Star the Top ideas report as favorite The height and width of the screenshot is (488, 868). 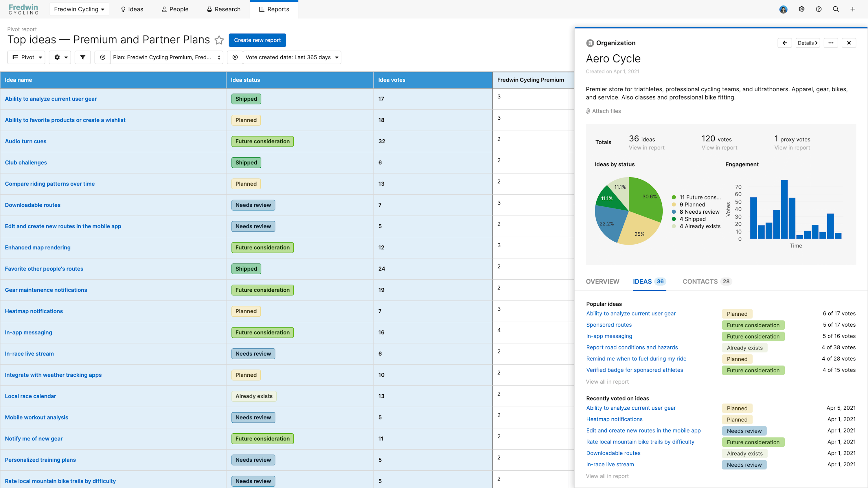click(x=219, y=40)
